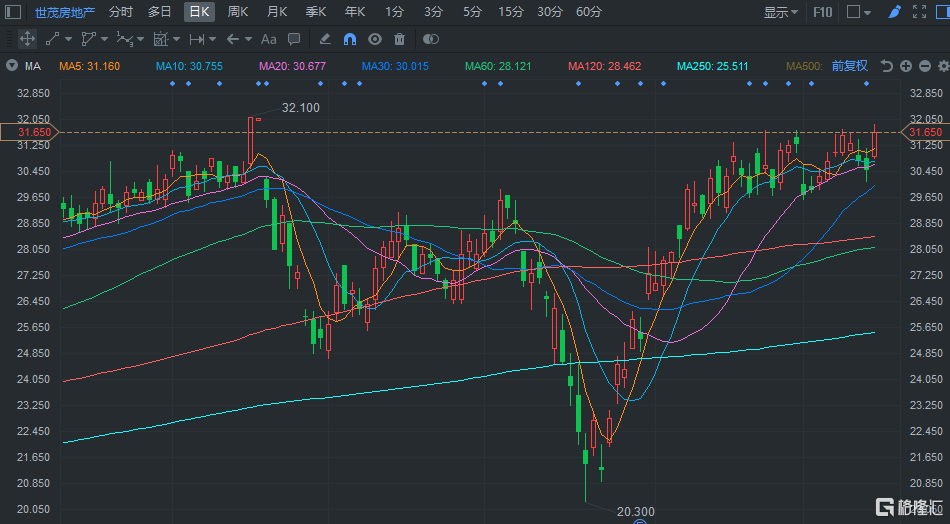
Task: Switch to the 季K tab
Action: pyautogui.click(x=316, y=12)
